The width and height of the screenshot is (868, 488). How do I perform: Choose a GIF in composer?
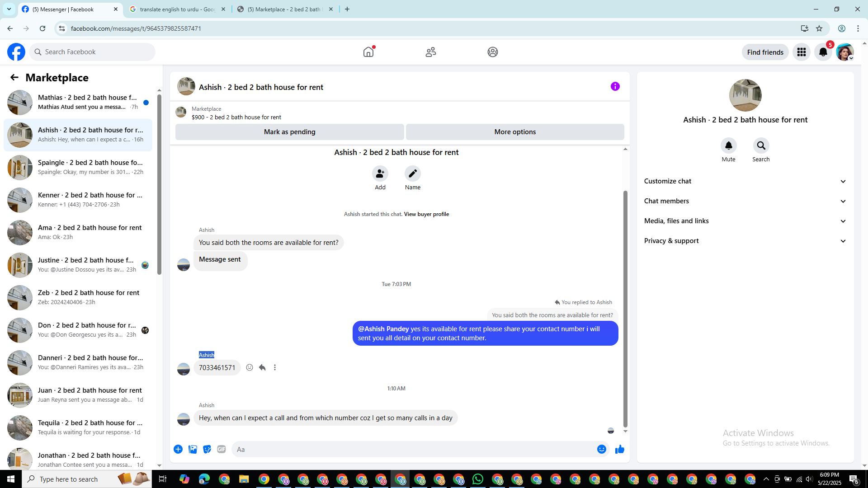(222, 449)
